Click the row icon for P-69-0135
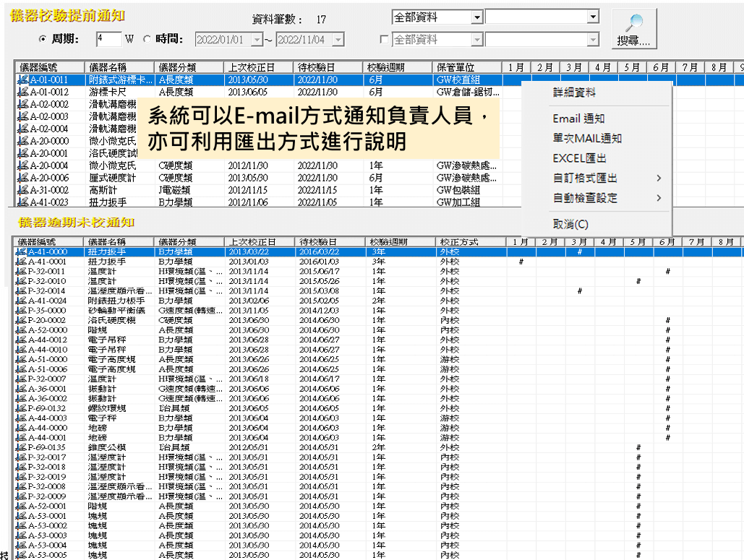The height and width of the screenshot is (560, 744). (x=22, y=447)
